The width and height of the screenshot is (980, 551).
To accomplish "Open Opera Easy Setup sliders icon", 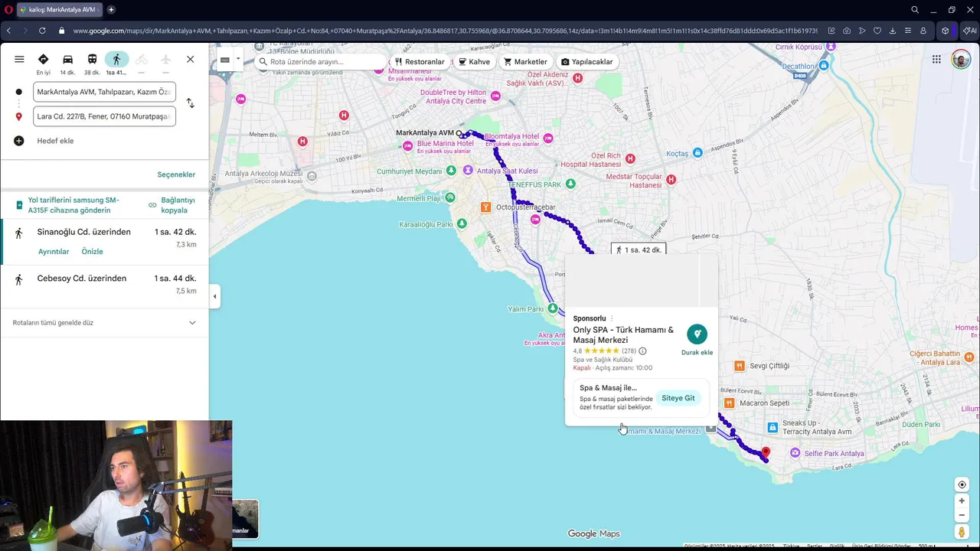I will click(908, 31).
